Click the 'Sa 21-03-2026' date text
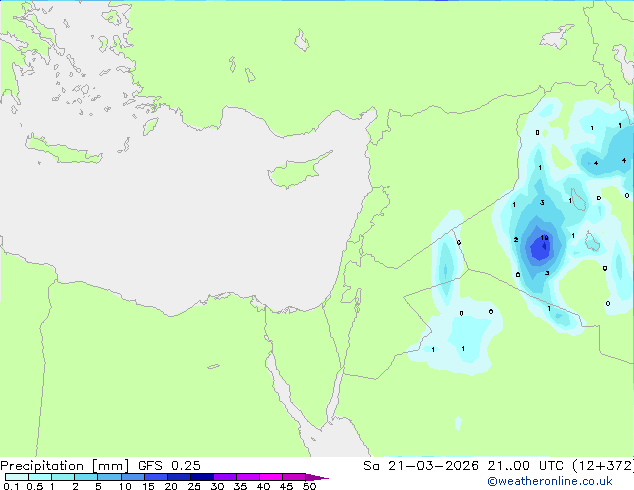The image size is (634, 490). [421, 466]
